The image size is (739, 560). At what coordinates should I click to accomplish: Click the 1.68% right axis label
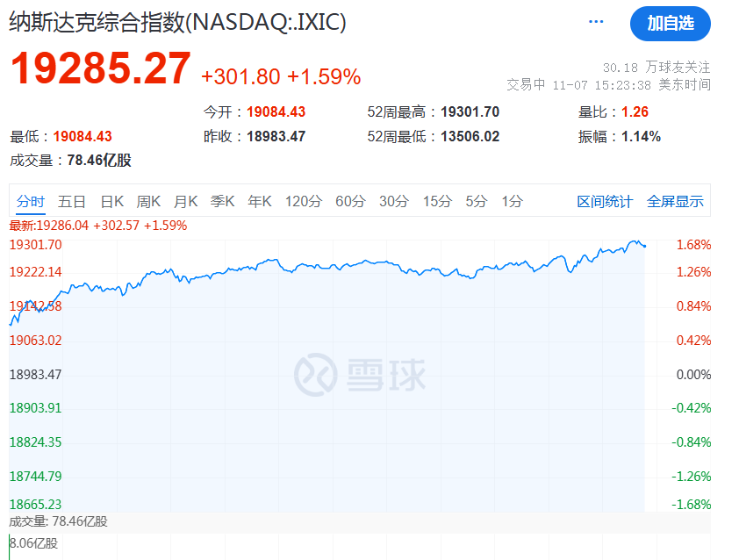693,245
